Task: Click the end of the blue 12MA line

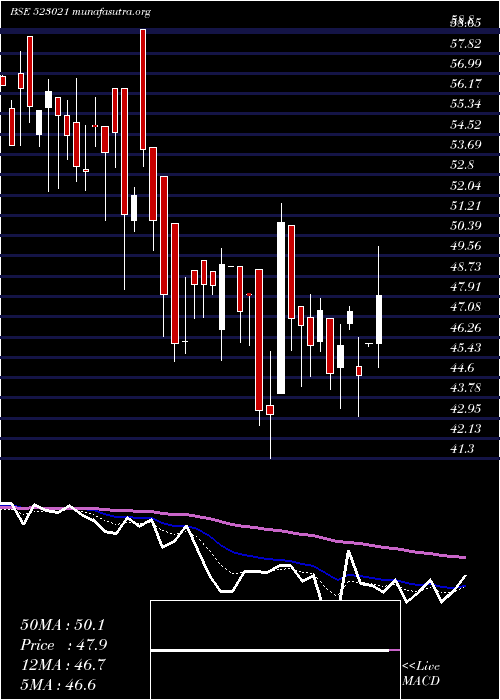Action: tap(464, 586)
